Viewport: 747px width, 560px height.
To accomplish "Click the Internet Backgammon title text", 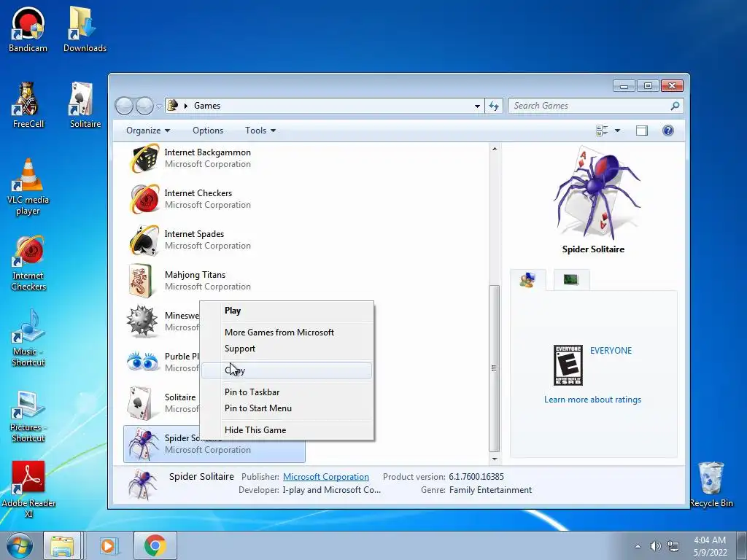I will pos(208,152).
